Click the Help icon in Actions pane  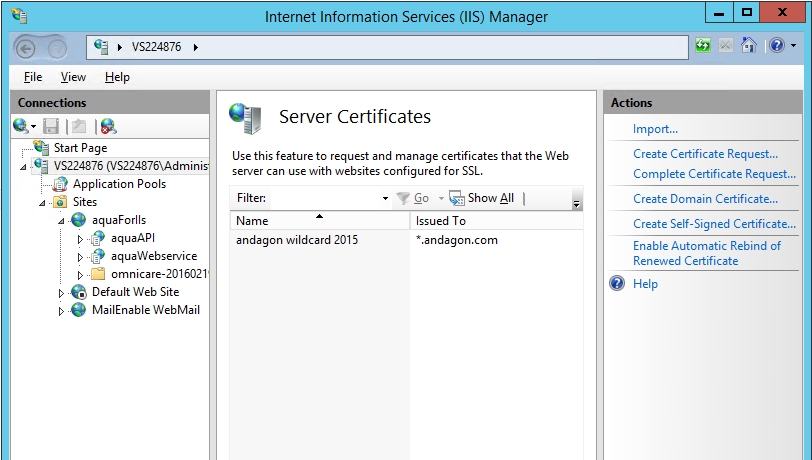[617, 284]
